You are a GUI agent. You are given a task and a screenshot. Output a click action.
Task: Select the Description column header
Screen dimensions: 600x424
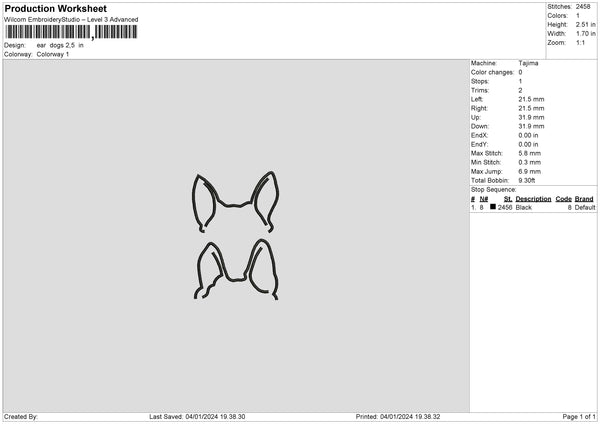(x=533, y=199)
